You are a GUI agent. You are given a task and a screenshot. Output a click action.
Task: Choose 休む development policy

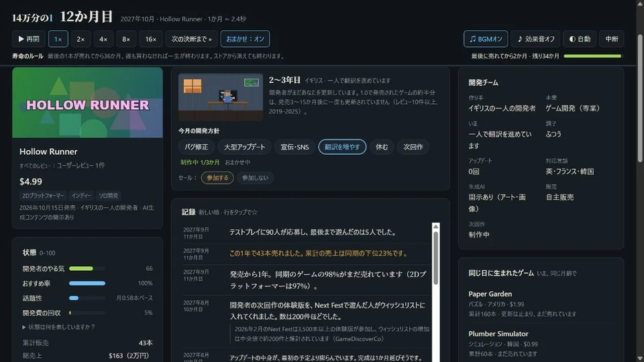pos(382,147)
